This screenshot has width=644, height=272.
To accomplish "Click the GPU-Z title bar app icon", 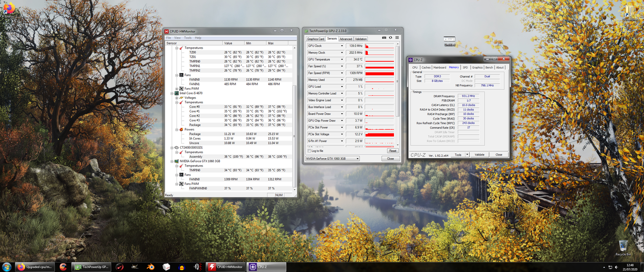I will (x=307, y=31).
